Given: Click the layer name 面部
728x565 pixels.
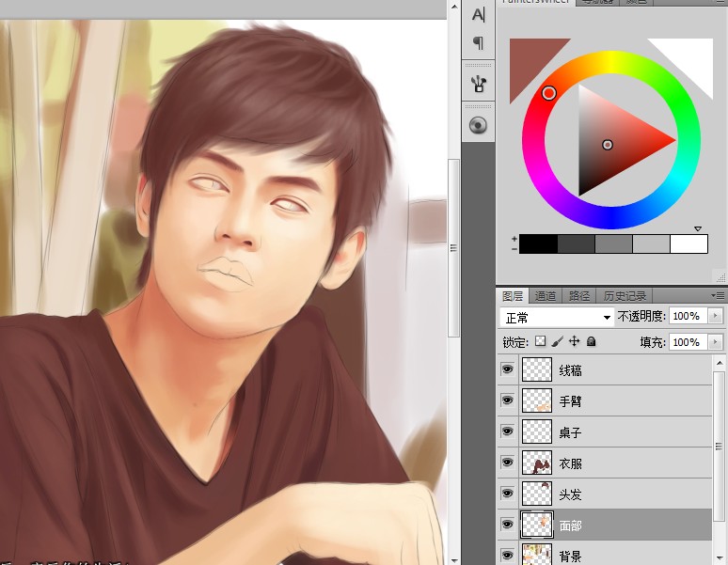Looking at the screenshot, I should tap(571, 526).
